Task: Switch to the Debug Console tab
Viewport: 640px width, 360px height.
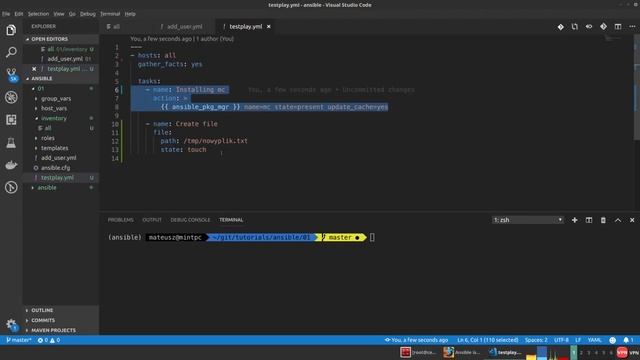Action: pyautogui.click(x=190, y=220)
